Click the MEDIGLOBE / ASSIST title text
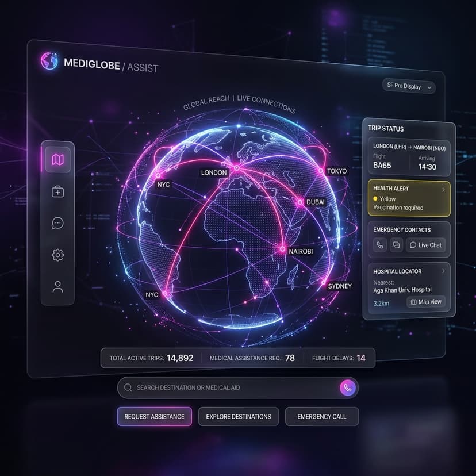The image size is (476, 476). click(111, 66)
